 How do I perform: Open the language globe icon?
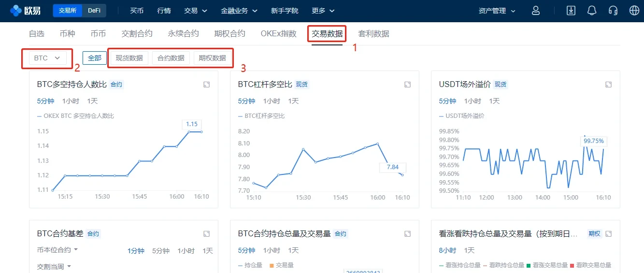point(634,11)
